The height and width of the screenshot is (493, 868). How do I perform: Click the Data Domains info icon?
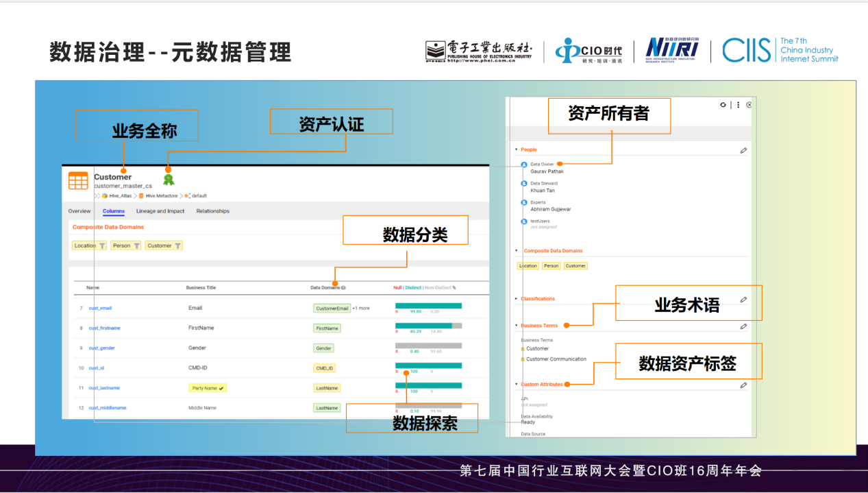click(343, 288)
